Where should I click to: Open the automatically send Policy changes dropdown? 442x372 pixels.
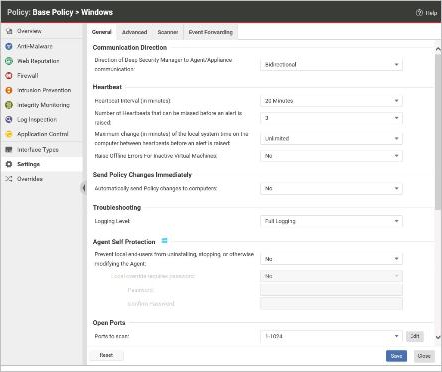[331, 188]
